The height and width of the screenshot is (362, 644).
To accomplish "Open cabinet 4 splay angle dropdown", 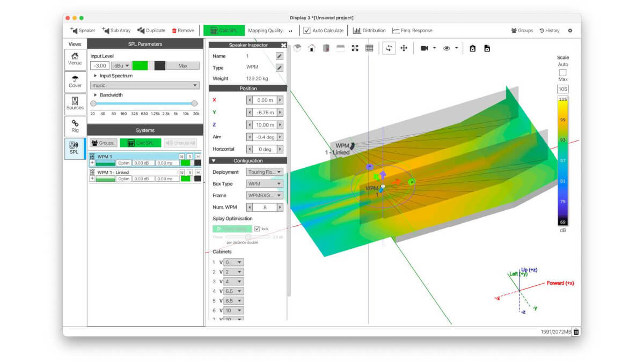I will [x=233, y=291].
